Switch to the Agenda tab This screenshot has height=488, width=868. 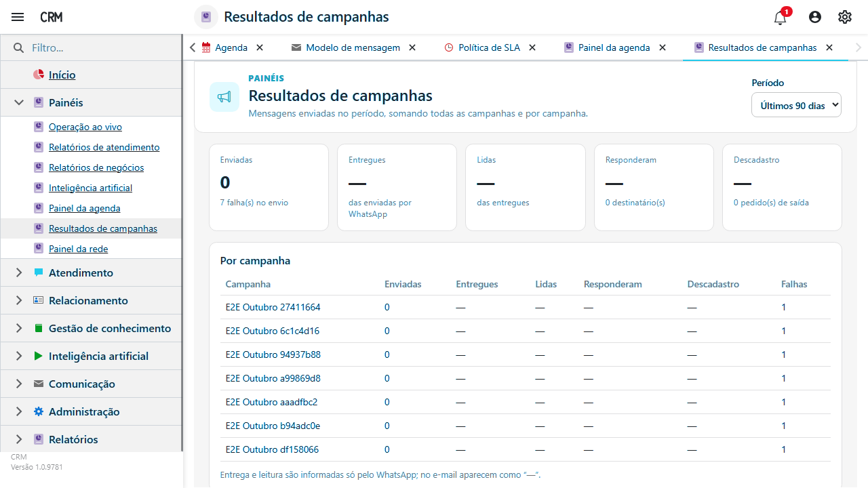pos(231,47)
